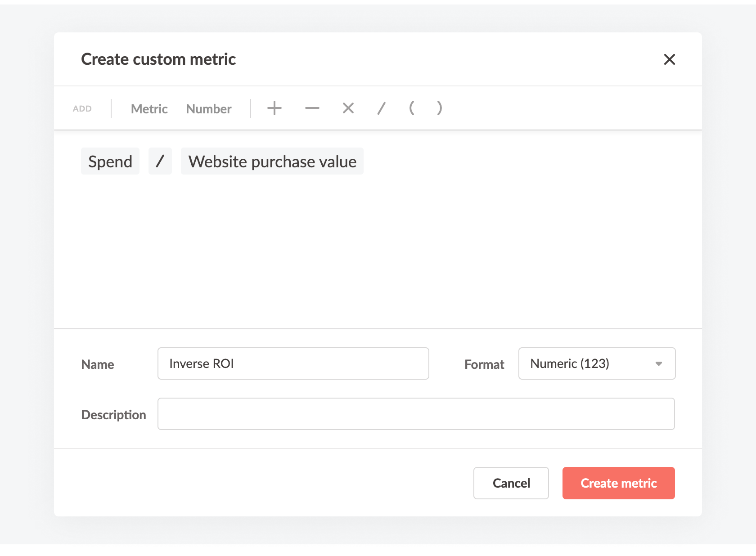Insert the plus operator
Viewport: 756px width, 556px height.
tap(274, 108)
